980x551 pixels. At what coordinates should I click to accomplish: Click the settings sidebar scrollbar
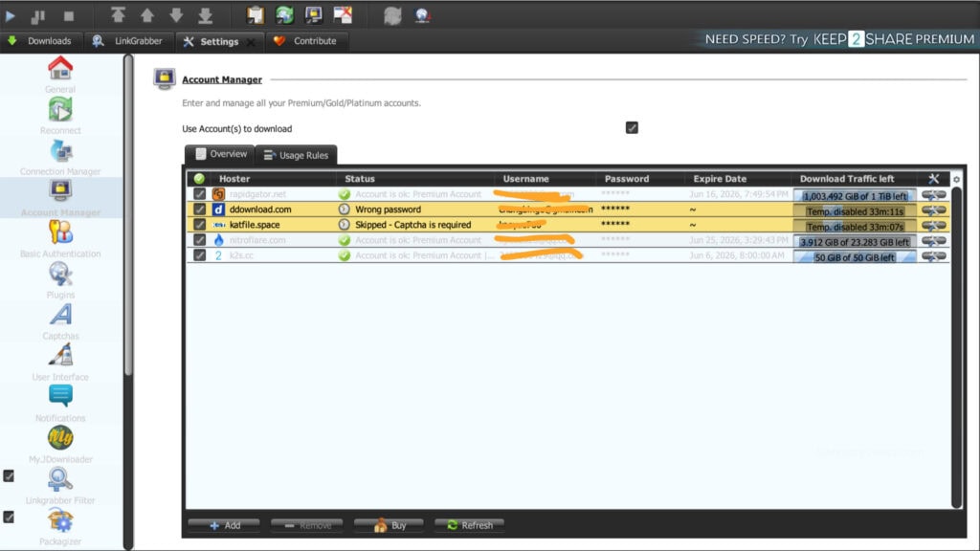(x=128, y=215)
